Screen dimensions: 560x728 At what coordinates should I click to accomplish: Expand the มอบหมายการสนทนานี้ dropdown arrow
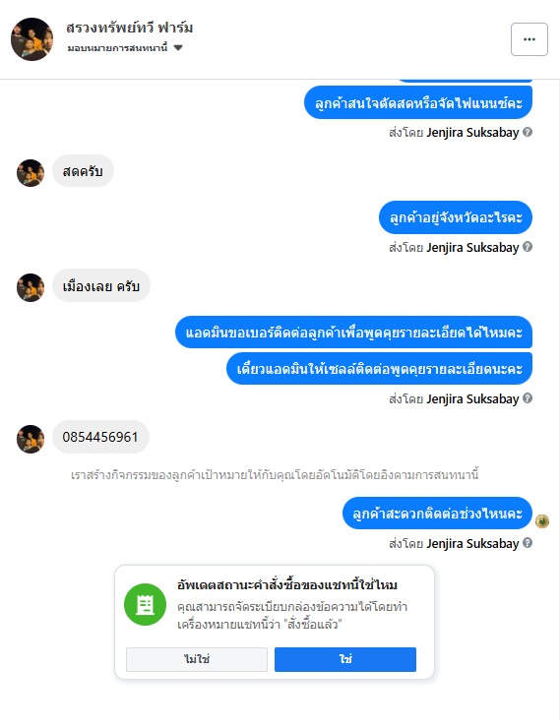point(178,48)
